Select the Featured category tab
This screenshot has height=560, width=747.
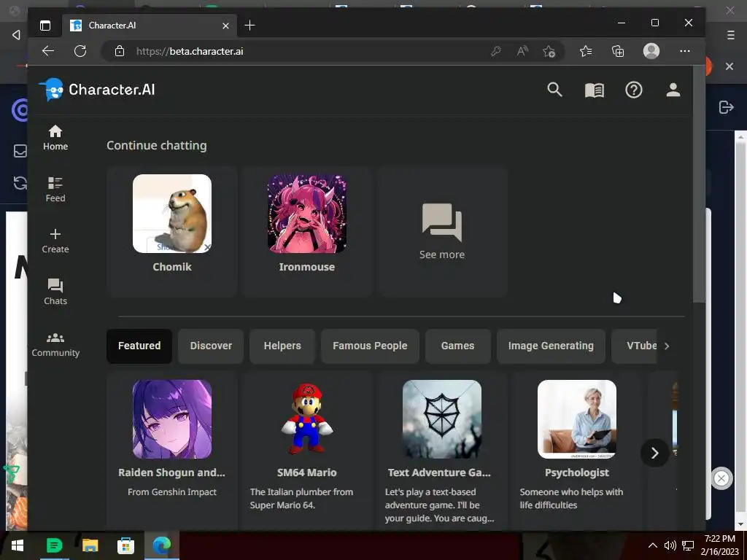tap(139, 346)
